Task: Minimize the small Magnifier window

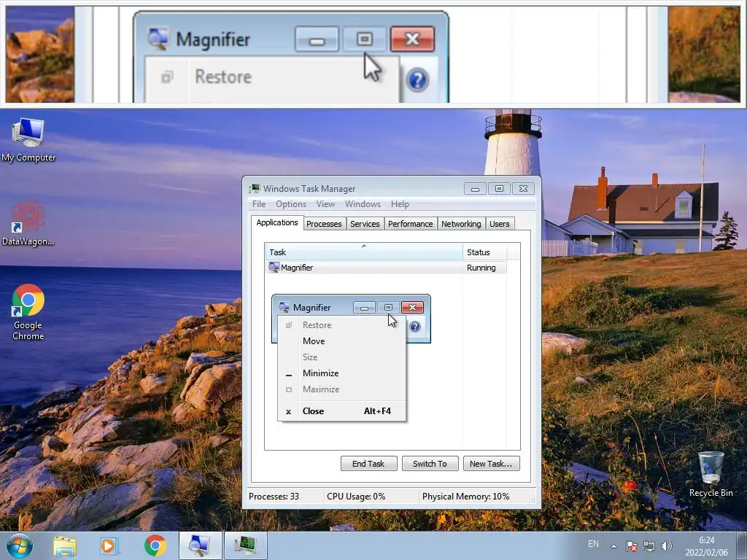Action: (x=365, y=308)
